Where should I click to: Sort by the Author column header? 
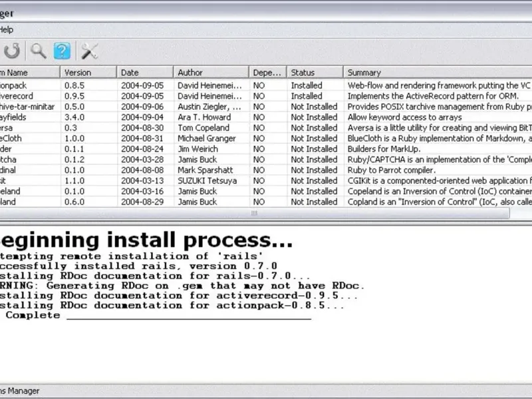tap(211, 72)
